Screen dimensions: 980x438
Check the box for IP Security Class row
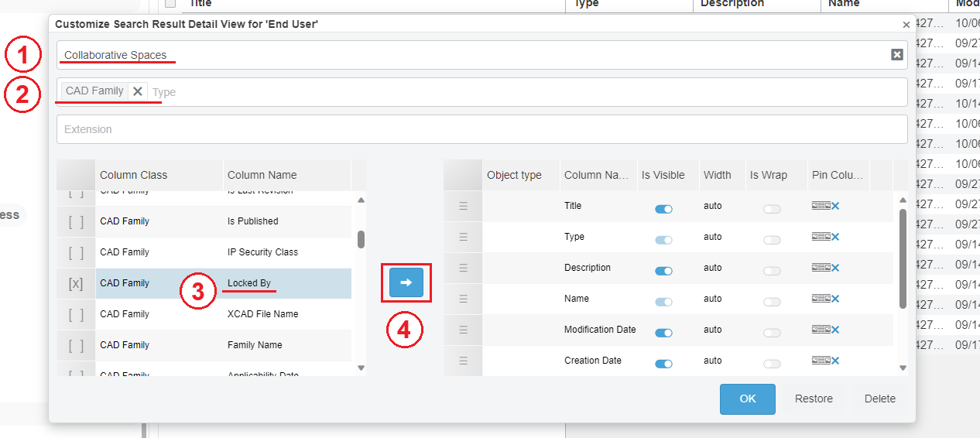click(76, 253)
